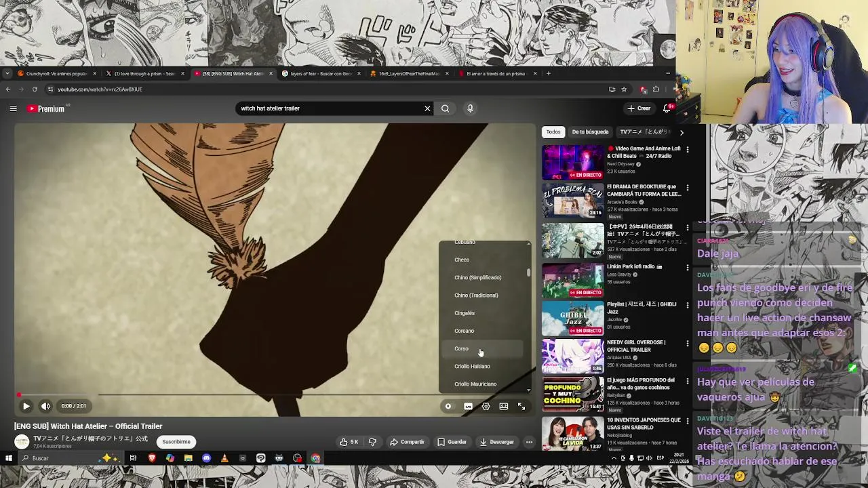Open options for NEEDY GIRL OVERDOSE
Viewport: 868px width, 488px height.
point(687,343)
